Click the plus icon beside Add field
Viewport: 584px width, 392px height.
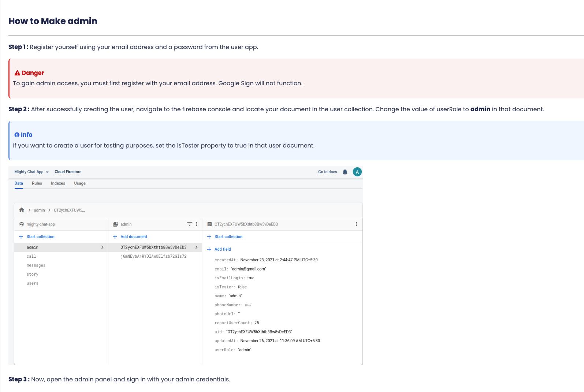[209, 249]
